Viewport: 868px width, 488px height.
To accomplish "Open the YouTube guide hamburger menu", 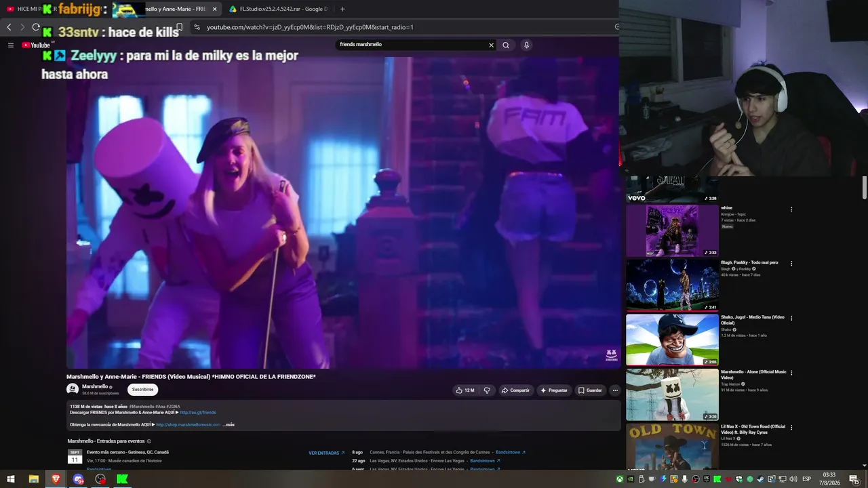I will pyautogui.click(x=11, y=45).
